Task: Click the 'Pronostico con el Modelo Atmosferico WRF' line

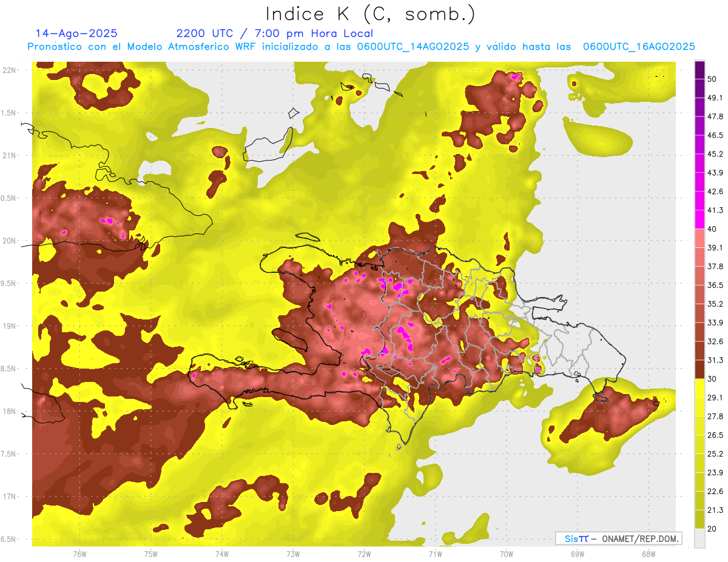Action: click(361, 47)
